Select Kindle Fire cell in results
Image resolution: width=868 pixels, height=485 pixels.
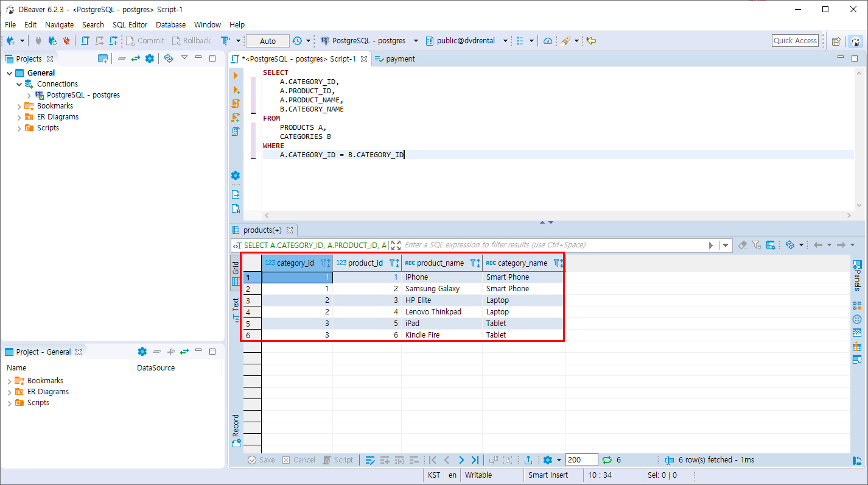[x=442, y=335]
